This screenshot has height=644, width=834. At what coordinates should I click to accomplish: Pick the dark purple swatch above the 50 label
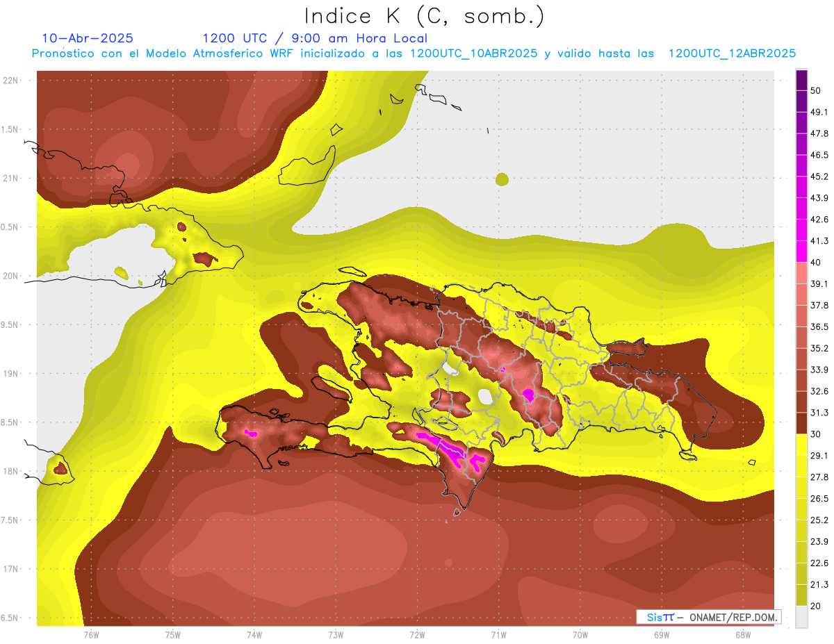tap(801, 80)
